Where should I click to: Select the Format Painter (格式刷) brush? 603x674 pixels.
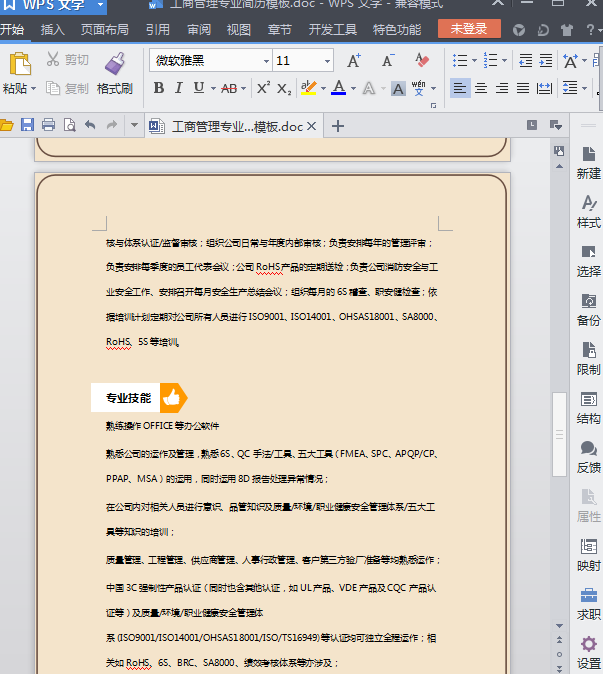[x=115, y=63]
